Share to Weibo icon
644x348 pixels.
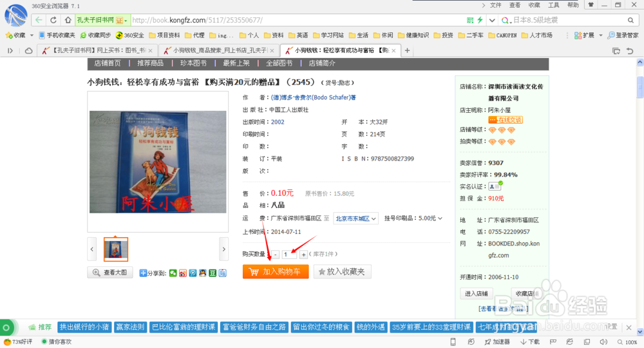point(183,273)
